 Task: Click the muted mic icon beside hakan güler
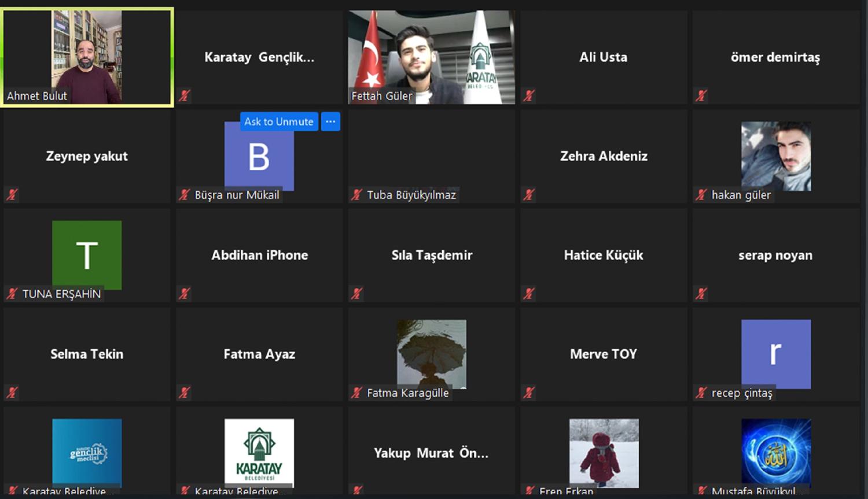point(701,195)
